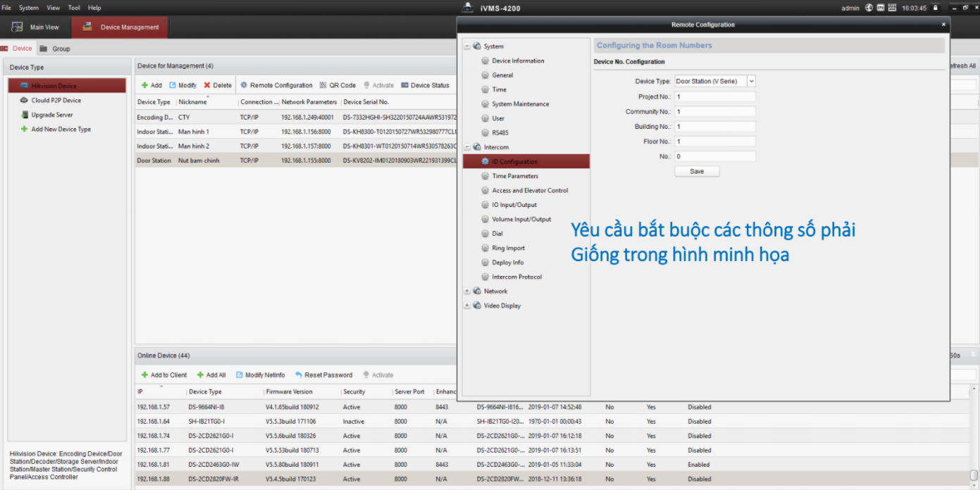Collapse the System tree node
This screenshot has height=490, width=980.
[466, 46]
